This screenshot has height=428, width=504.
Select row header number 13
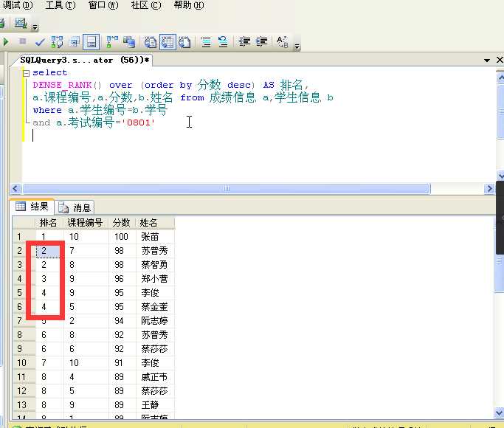tap(24, 405)
